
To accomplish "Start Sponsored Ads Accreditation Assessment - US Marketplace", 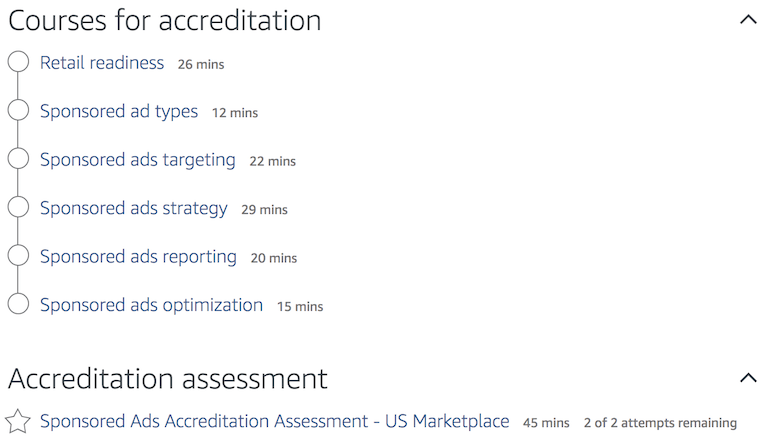I will point(275,421).
